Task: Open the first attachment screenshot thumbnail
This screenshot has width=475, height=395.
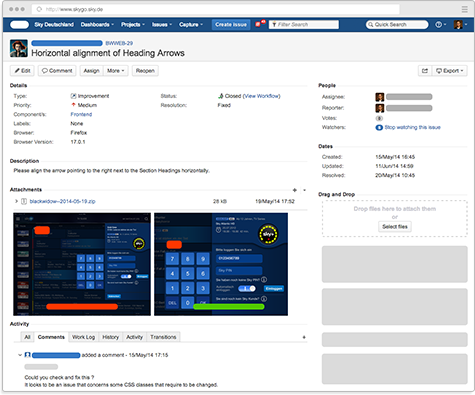Action: (82, 264)
